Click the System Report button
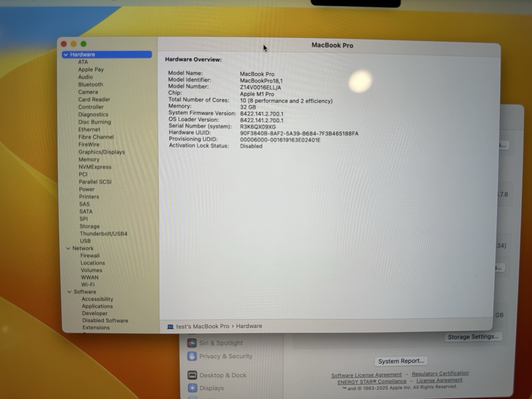Screen dimensions: 532x399 coord(401,361)
